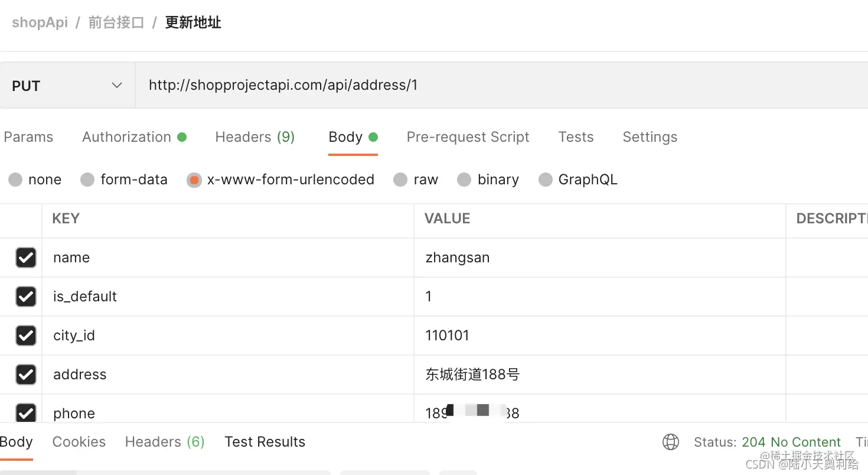This screenshot has height=475, width=868.
Task: Edit the 110101 value cell
Action: (600, 336)
